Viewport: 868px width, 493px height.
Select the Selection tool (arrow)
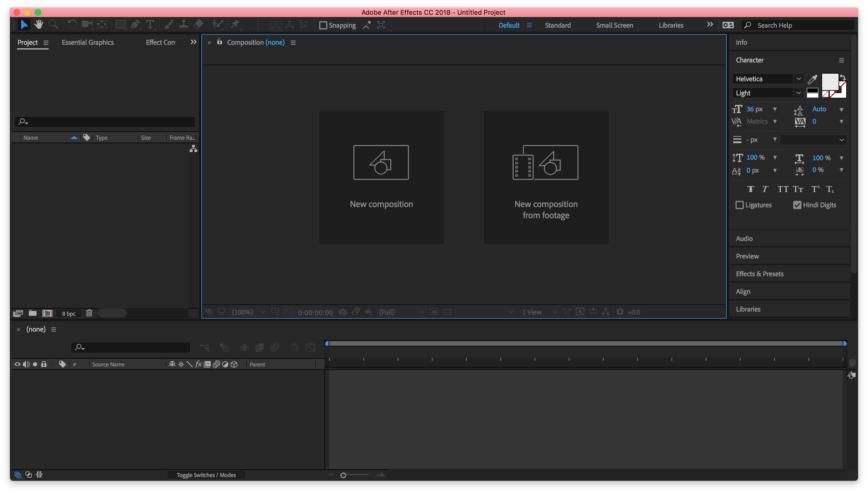tap(23, 24)
